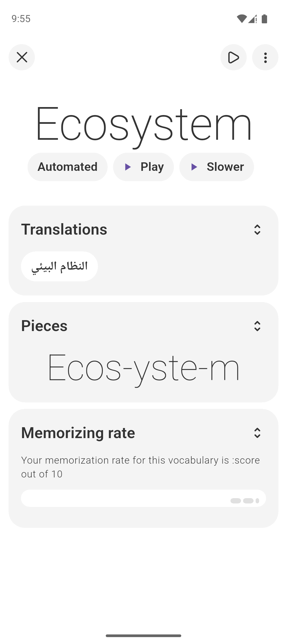
Task: Tap the battery status icon
Action: (264, 19)
